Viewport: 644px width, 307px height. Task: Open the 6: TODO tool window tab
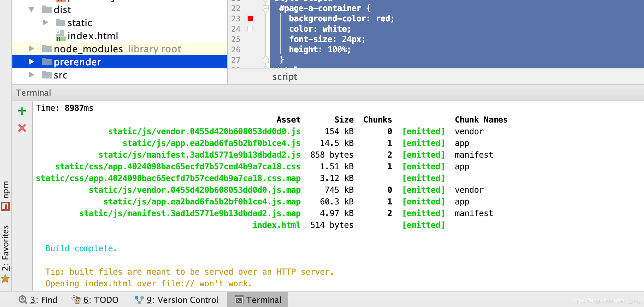coord(95,300)
